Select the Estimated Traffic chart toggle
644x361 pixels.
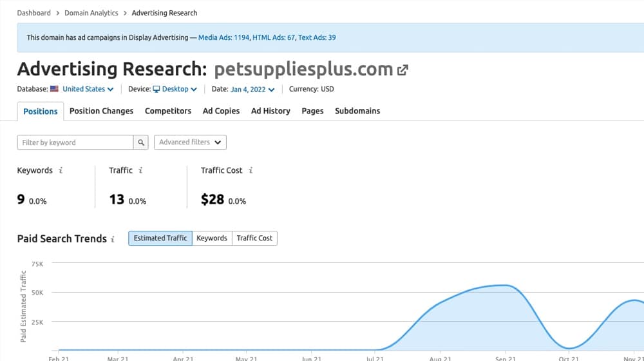click(160, 238)
